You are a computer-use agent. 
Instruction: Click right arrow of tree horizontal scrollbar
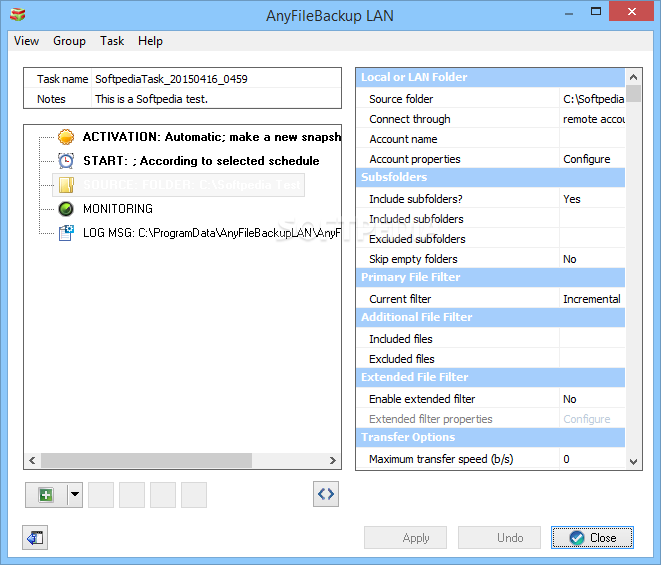click(x=333, y=460)
